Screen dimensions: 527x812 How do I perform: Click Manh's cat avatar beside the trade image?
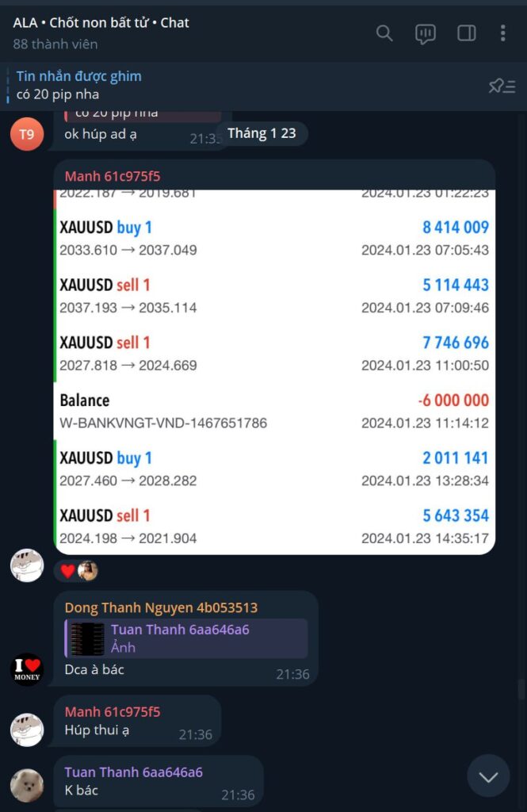tap(27, 565)
